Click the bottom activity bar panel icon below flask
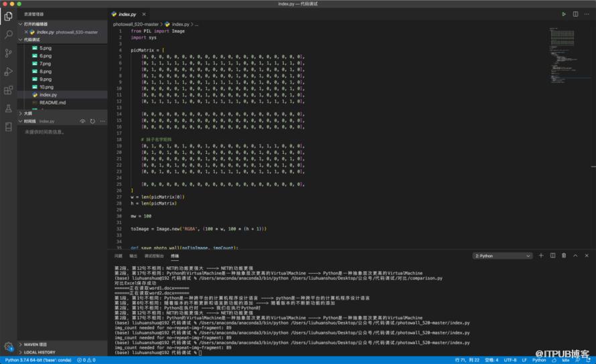Image resolution: width=596 pixels, height=364 pixels. pyautogui.click(x=8, y=127)
